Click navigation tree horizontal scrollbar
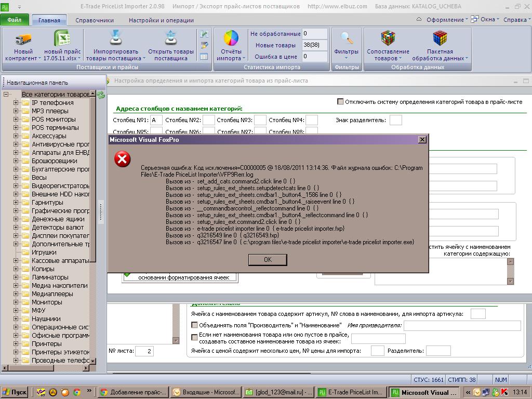This screenshot has width=532, height=399. click(46, 368)
